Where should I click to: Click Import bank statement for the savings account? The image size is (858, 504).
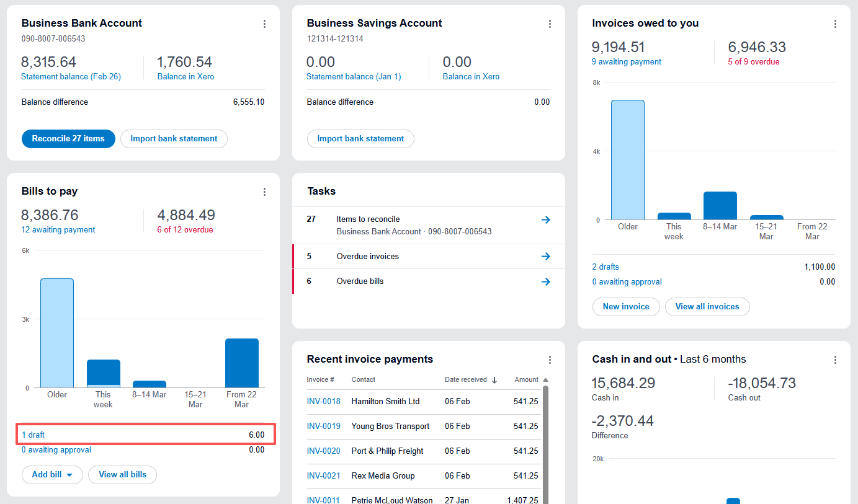(x=360, y=138)
